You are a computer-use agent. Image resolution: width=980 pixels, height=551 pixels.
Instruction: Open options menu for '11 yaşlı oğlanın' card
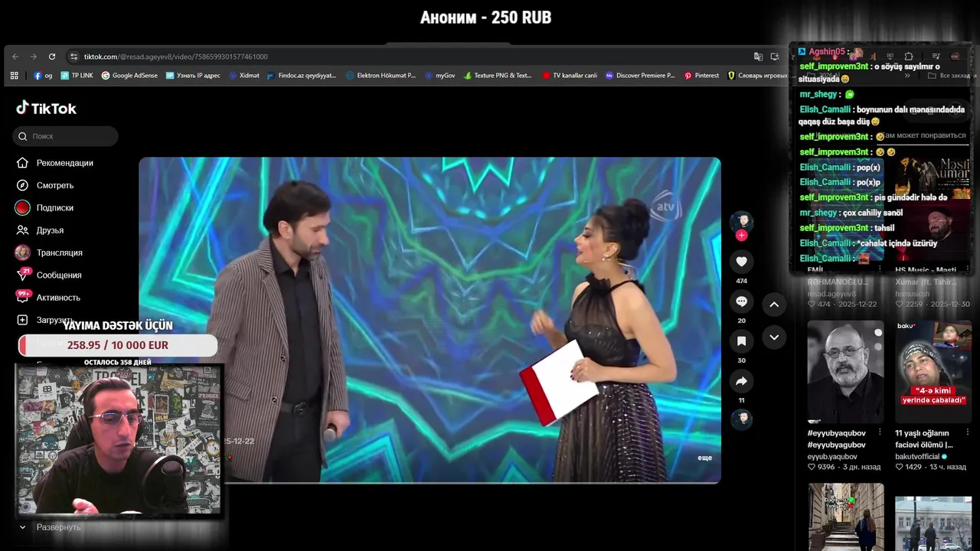click(x=966, y=433)
